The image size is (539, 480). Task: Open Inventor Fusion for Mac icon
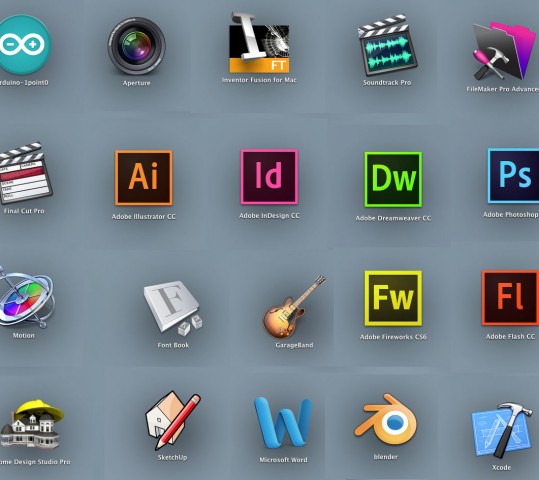click(x=259, y=42)
